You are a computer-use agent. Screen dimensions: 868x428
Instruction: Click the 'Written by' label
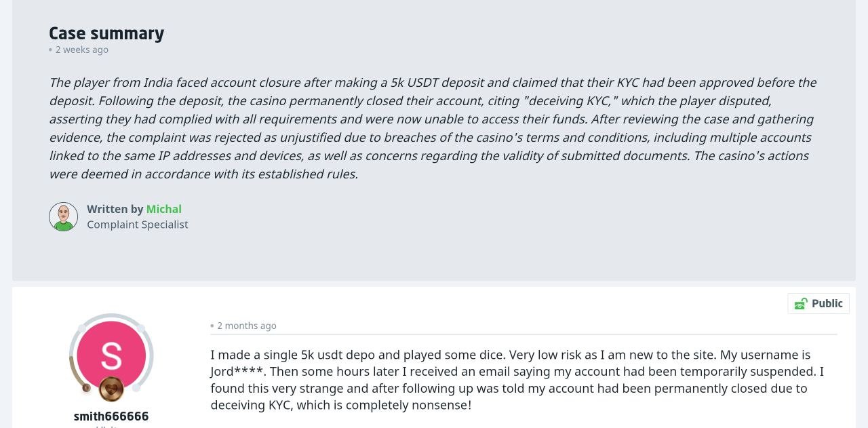[115, 209]
